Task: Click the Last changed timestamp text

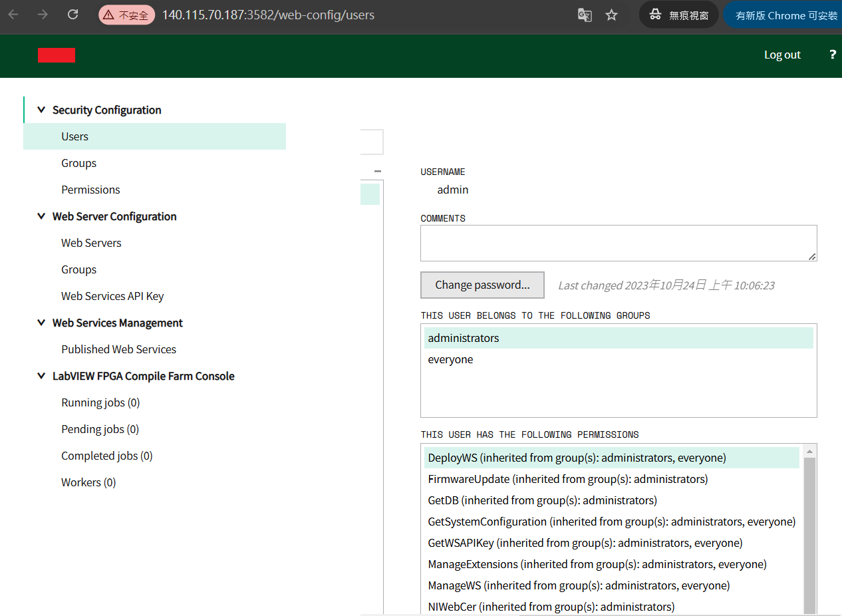Action: click(666, 285)
